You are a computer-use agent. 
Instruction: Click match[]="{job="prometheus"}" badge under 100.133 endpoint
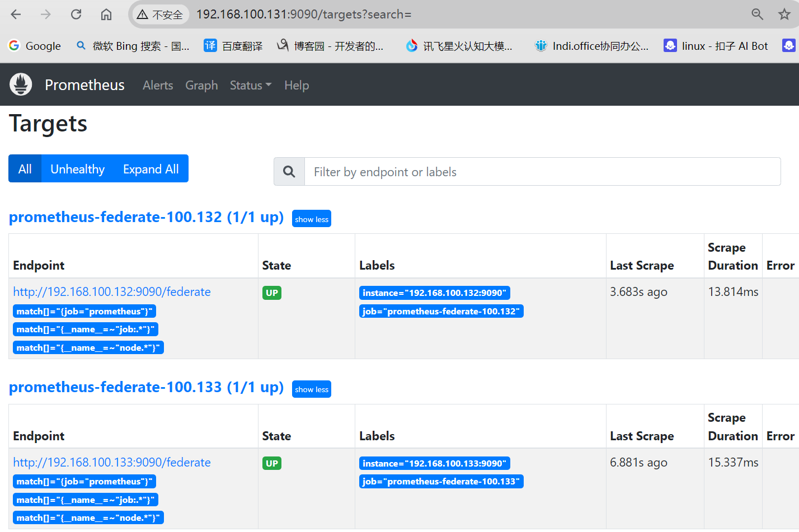pos(84,482)
